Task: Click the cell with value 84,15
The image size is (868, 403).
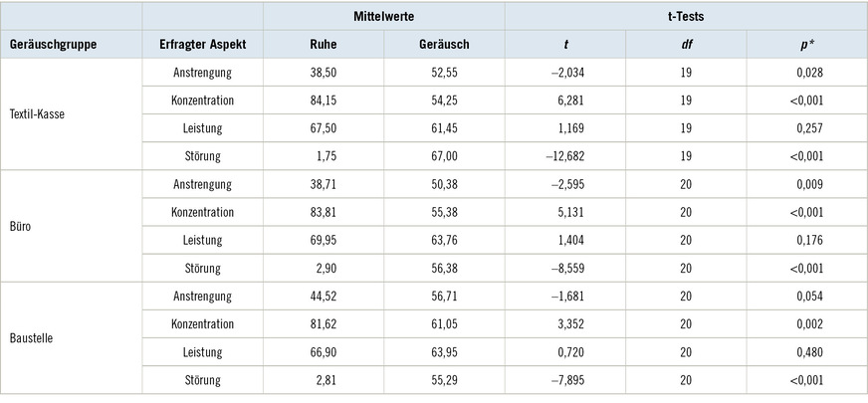Action: coord(325,101)
